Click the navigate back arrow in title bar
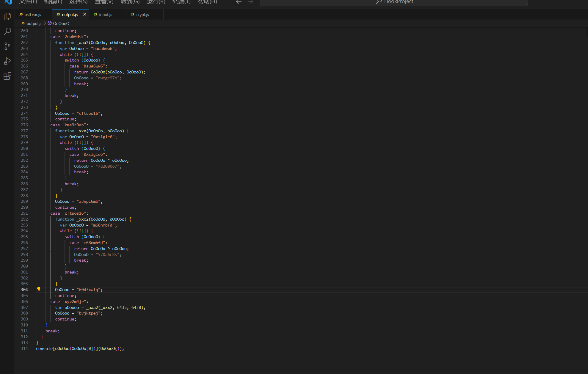The height and width of the screenshot is (374, 588). click(x=239, y=2)
